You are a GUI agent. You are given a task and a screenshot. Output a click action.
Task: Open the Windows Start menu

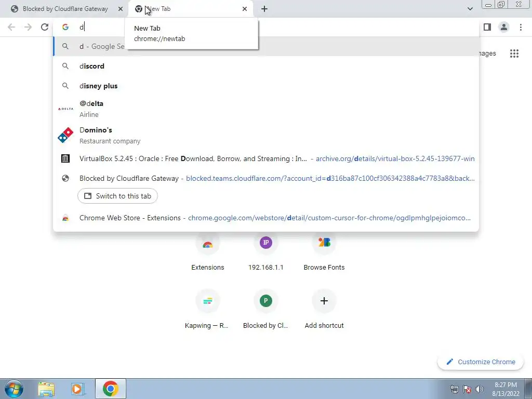coord(14,389)
